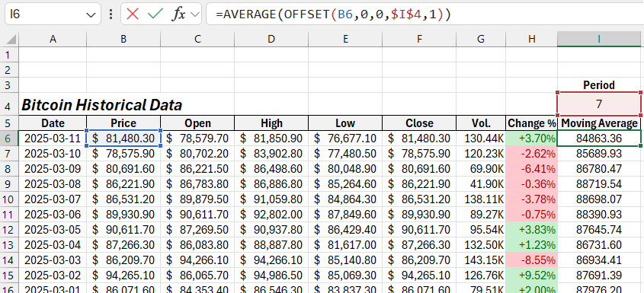The height and width of the screenshot is (293, 644).
Task: Click the High column heading cell
Action: (271, 123)
